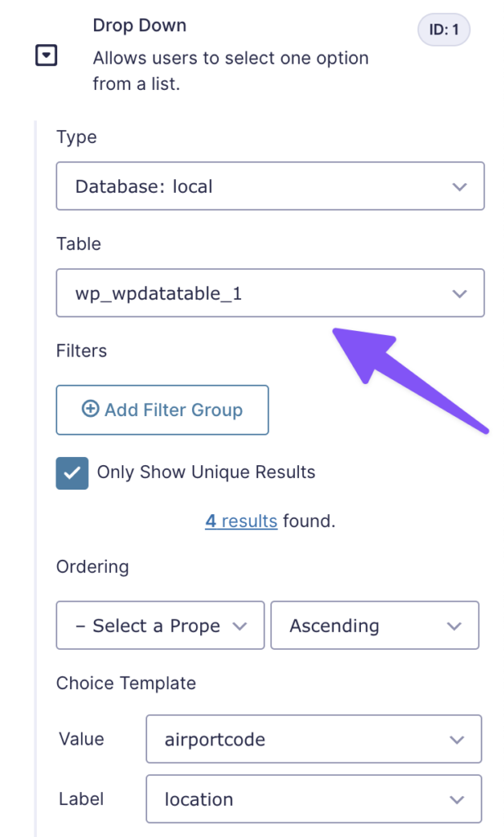504x837 pixels.
Task: Open the Select a Property ordering dropdown
Action: click(x=159, y=625)
